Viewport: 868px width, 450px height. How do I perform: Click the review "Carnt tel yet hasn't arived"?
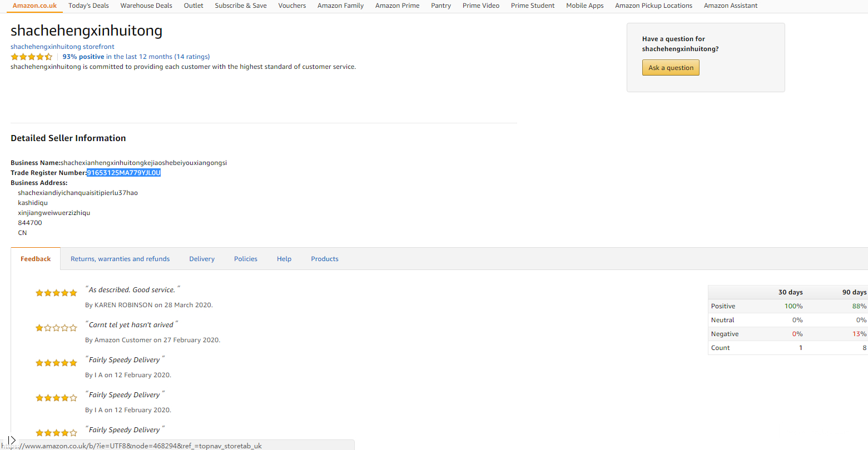tap(131, 325)
